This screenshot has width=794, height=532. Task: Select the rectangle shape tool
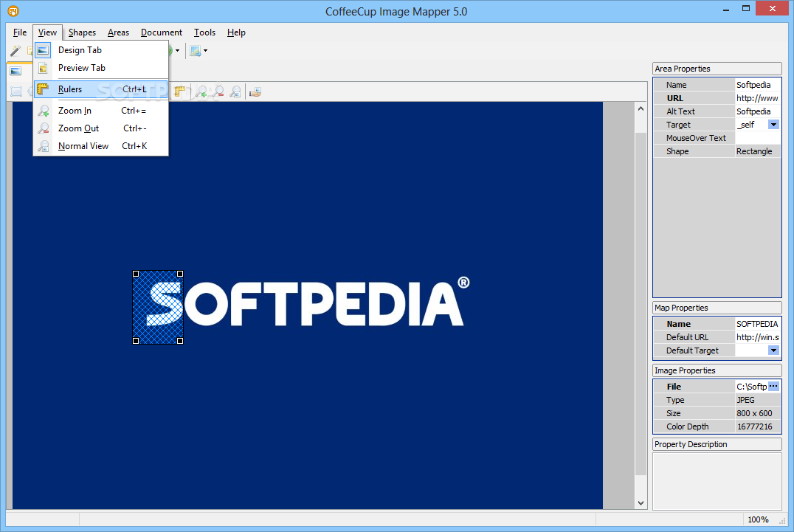[16, 91]
